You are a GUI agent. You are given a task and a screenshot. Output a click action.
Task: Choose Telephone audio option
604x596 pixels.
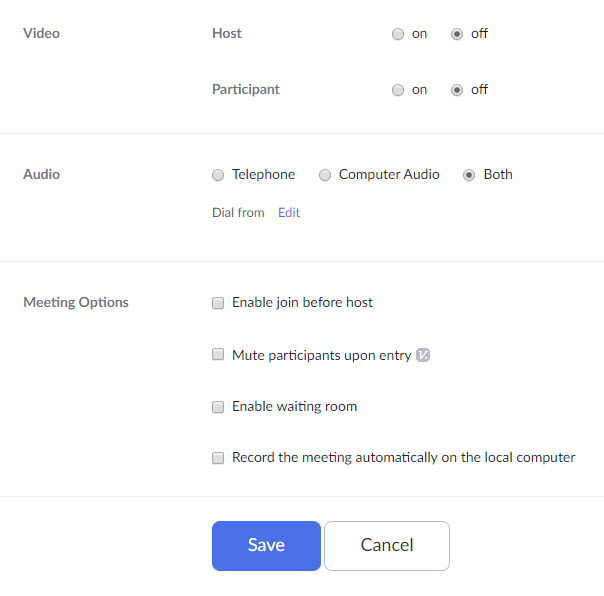[218, 175]
